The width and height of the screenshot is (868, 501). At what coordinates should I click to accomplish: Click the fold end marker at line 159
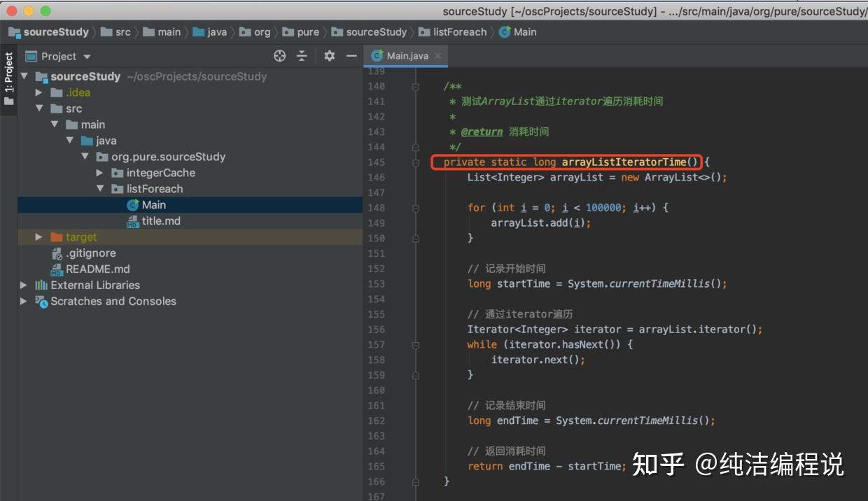416,375
